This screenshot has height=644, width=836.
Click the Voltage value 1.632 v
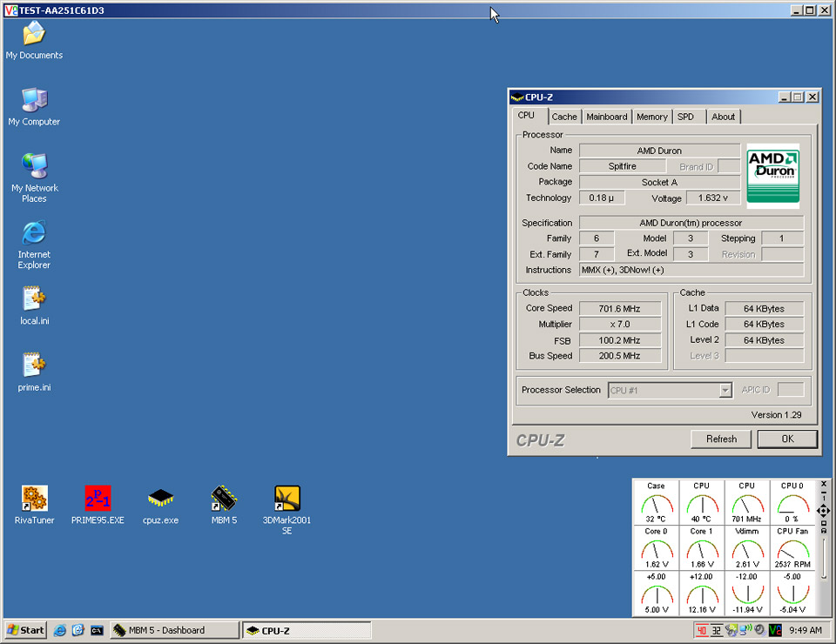click(713, 198)
